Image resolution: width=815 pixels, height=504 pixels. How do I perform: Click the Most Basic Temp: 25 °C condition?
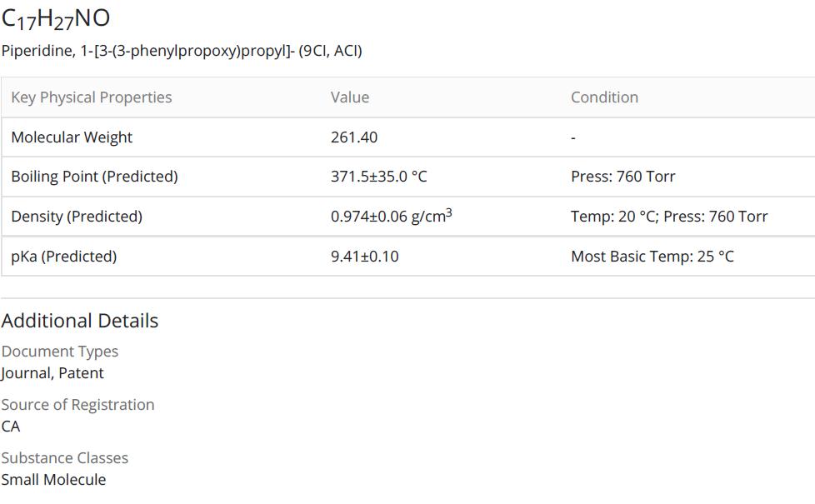click(652, 257)
